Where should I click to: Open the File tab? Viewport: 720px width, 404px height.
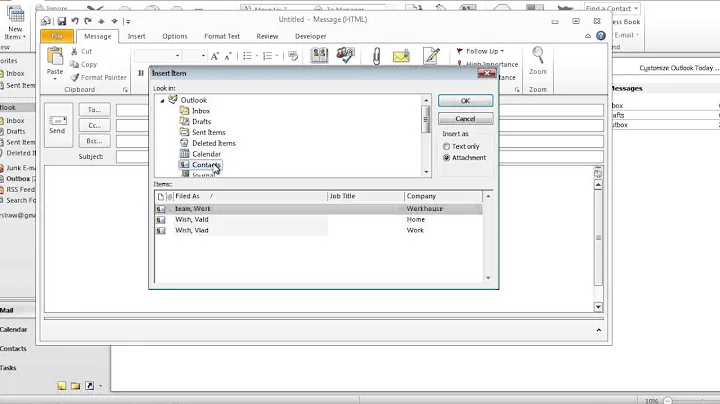pyautogui.click(x=57, y=36)
